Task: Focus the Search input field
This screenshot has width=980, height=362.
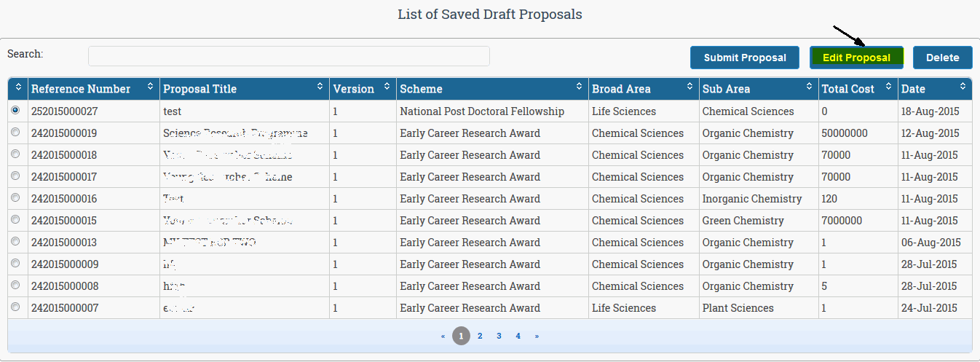Action: tap(289, 56)
